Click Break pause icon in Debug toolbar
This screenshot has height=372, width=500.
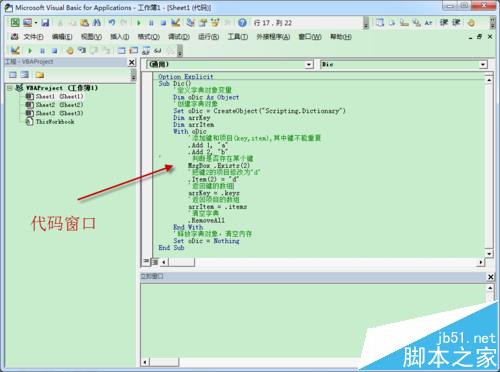click(x=42, y=51)
